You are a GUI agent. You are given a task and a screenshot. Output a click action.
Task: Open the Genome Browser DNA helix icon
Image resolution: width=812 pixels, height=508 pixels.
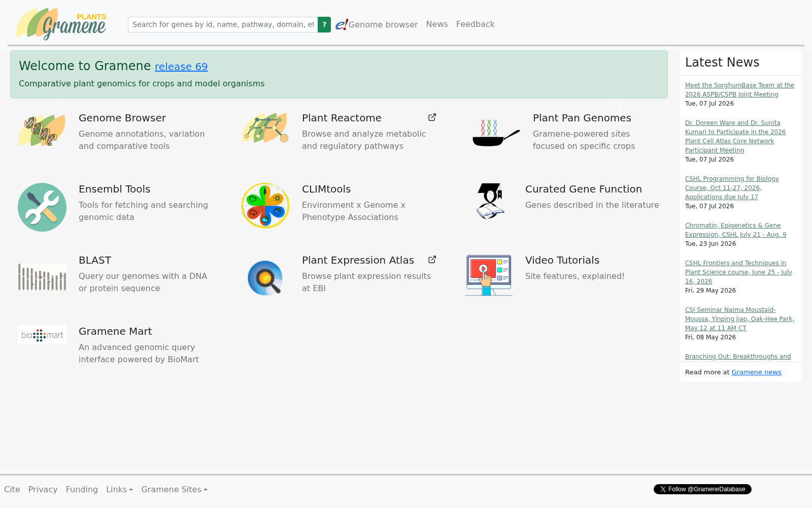tap(42, 130)
